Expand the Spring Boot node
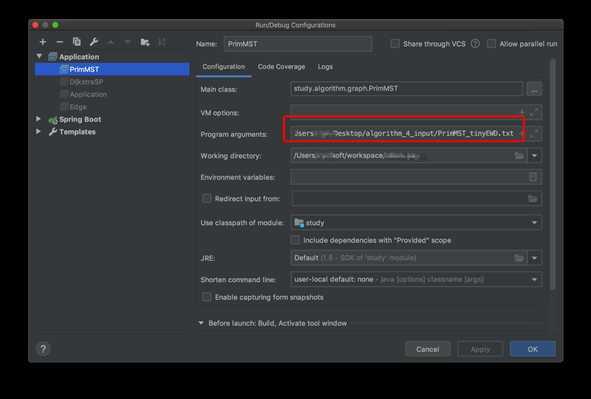Image resolution: width=591 pixels, height=399 pixels. (x=38, y=119)
